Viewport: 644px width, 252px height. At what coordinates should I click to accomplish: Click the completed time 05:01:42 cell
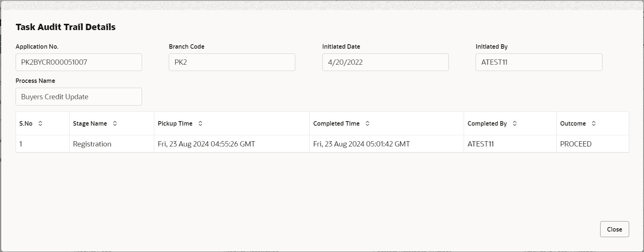(387, 144)
